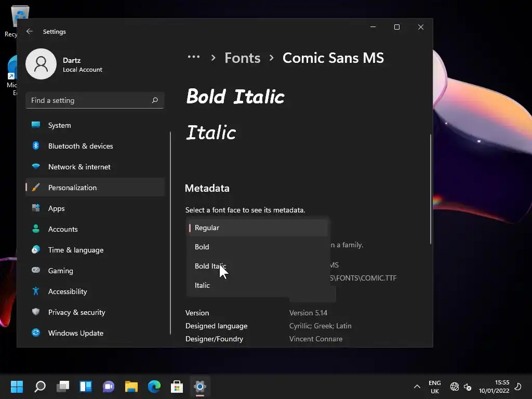532x399 pixels.
Task: Click the Privacy shield icon
Action: click(36, 312)
